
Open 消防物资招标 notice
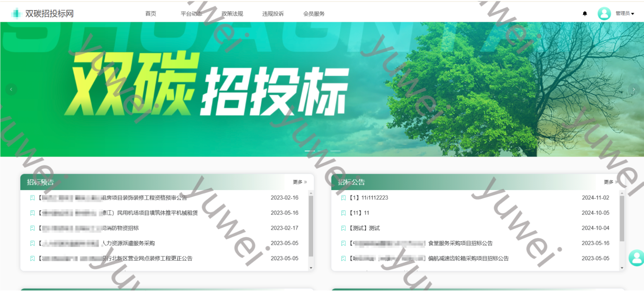pos(88,228)
